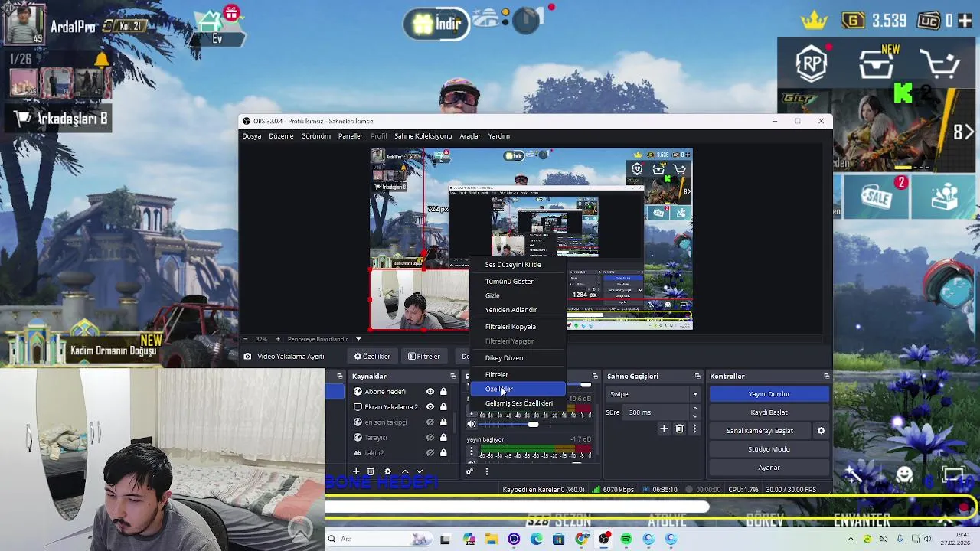980x551 pixels.
Task: Open the crate inventory icon marked NEW
Action: pyautogui.click(x=877, y=64)
